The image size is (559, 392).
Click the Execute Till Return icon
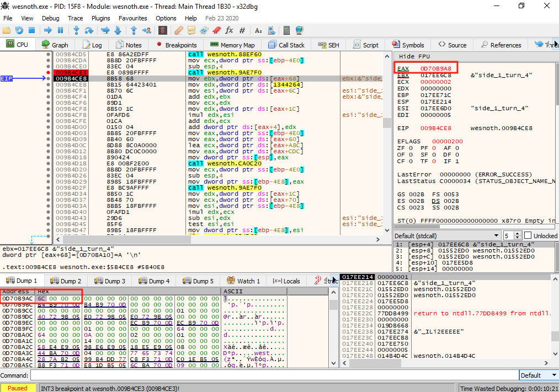coord(134,30)
